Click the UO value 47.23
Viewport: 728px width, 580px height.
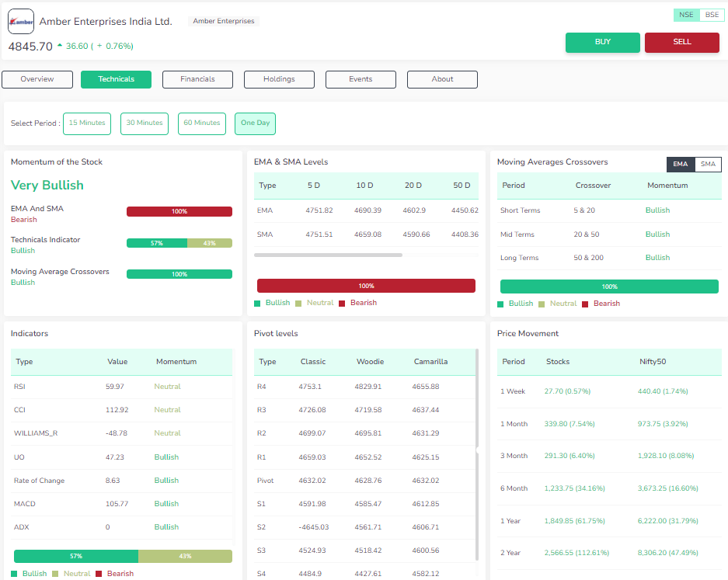[x=115, y=457]
